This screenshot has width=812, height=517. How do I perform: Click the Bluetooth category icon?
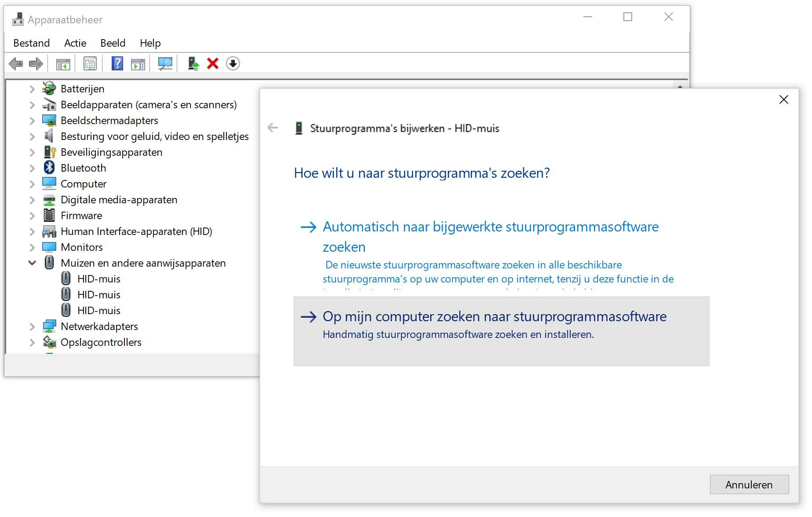click(x=49, y=168)
